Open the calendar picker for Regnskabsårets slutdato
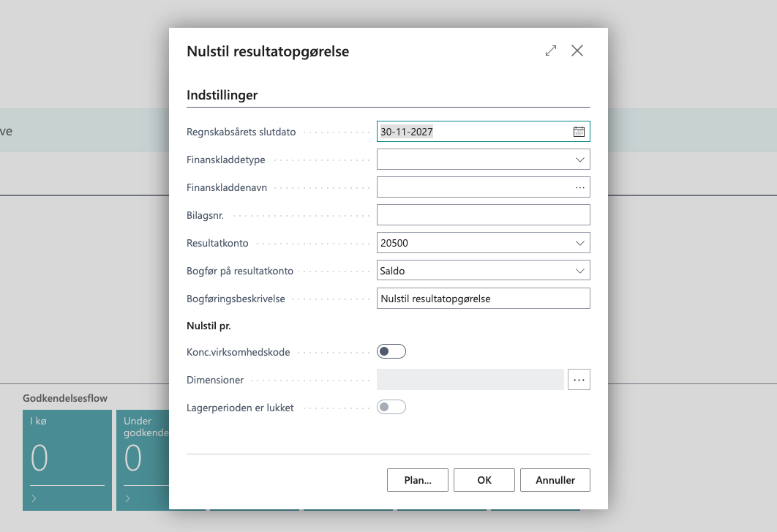 579,132
